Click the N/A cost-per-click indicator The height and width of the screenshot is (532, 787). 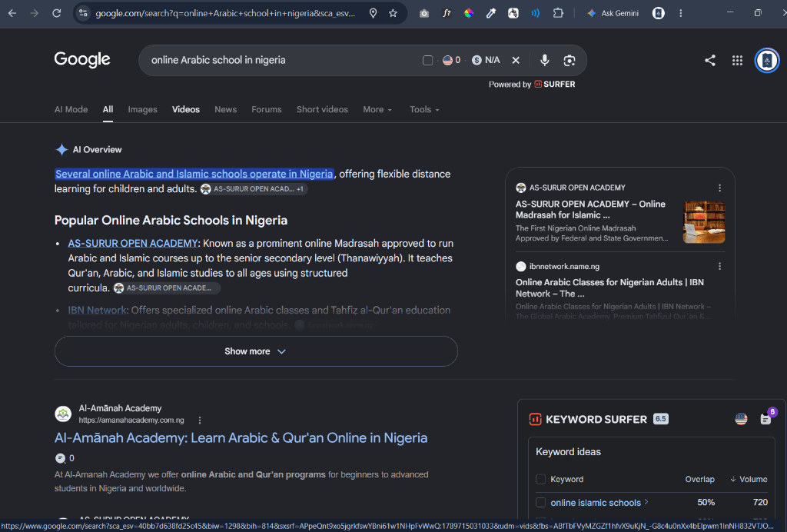pos(486,60)
